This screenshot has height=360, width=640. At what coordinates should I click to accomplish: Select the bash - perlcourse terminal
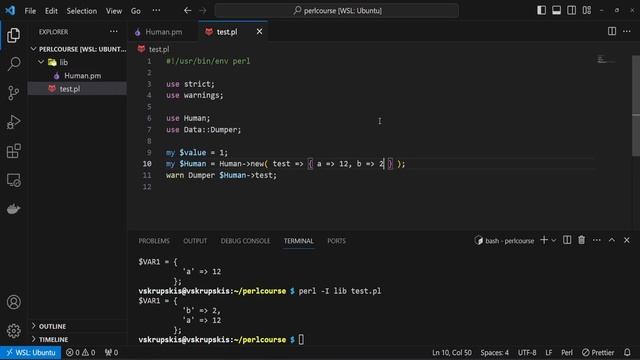504,240
